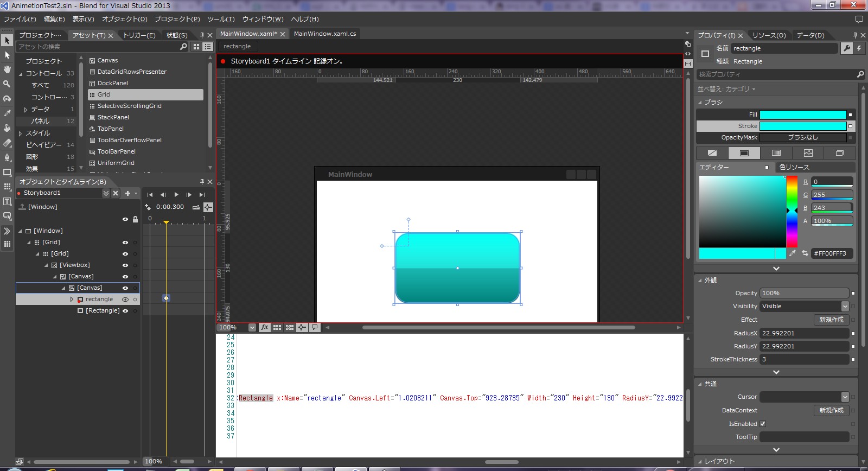Image resolution: width=868 pixels, height=471 pixels.
Task: Close Storyboard1 with the X icon
Action: (116, 193)
